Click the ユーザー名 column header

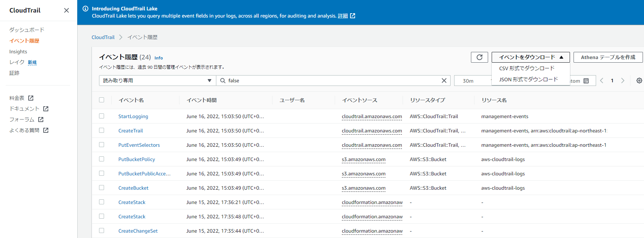(x=292, y=100)
